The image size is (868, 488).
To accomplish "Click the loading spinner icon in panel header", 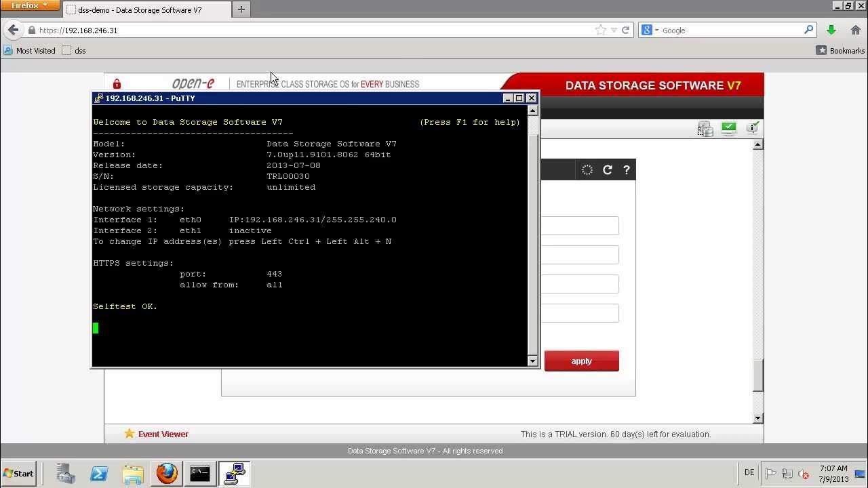I will [x=587, y=170].
